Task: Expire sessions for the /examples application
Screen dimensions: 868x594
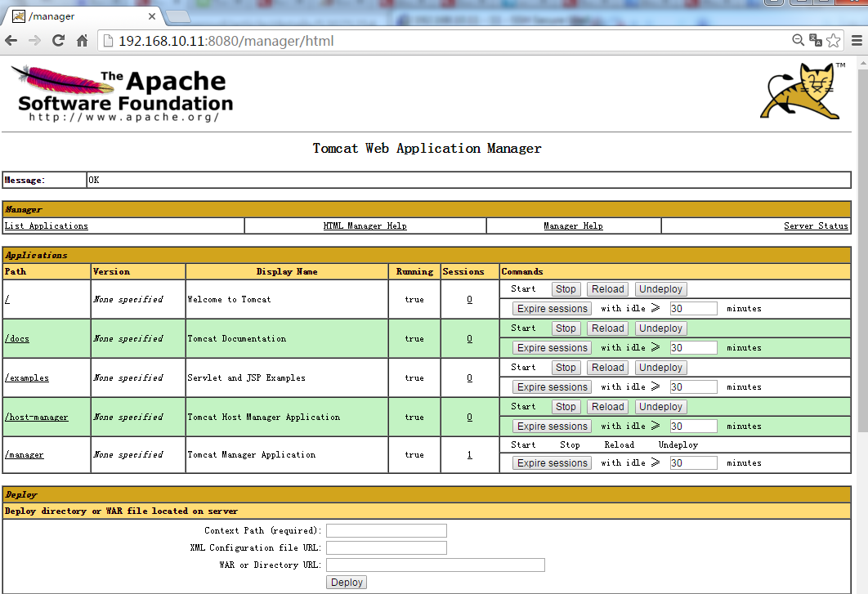Action: coord(553,387)
